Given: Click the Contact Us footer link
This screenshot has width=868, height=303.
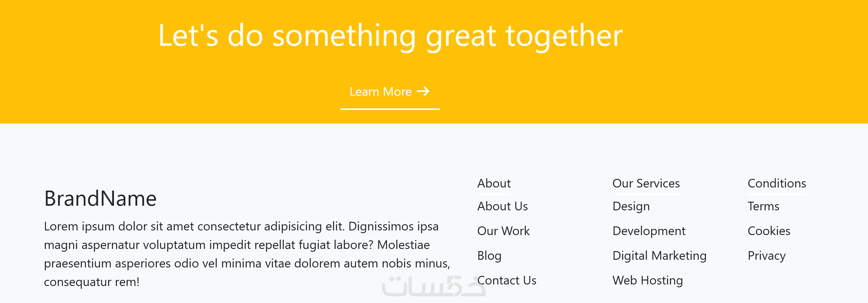Looking at the screenshot, I should (507, 280).
